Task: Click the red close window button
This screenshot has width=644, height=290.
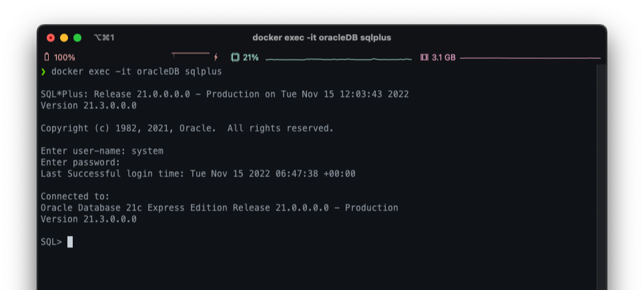Action: point(51,38)
